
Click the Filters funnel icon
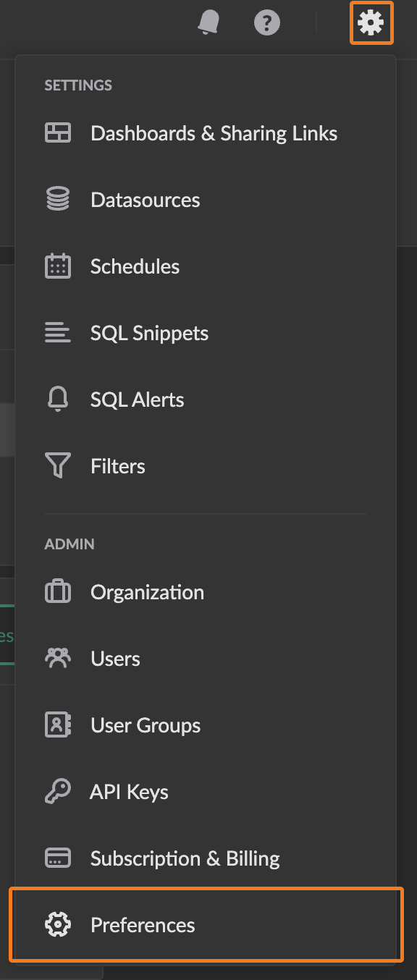pos(58,466)
